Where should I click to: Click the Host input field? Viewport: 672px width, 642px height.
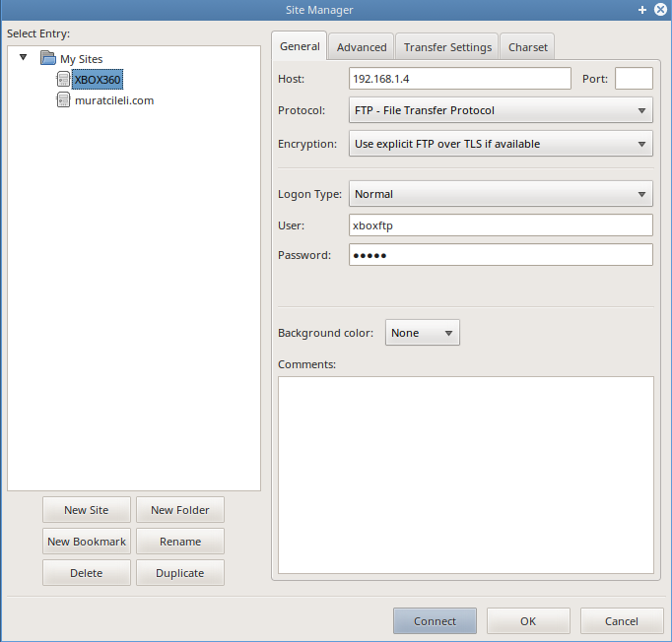coord(460,79)
